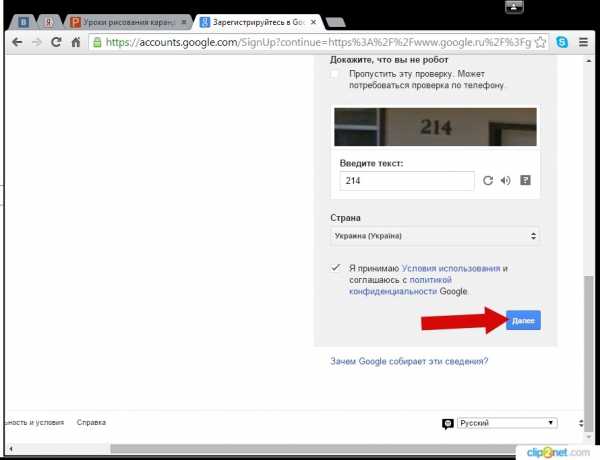Refresh the captcha image
Screen dimensions: 600x460
488,180
